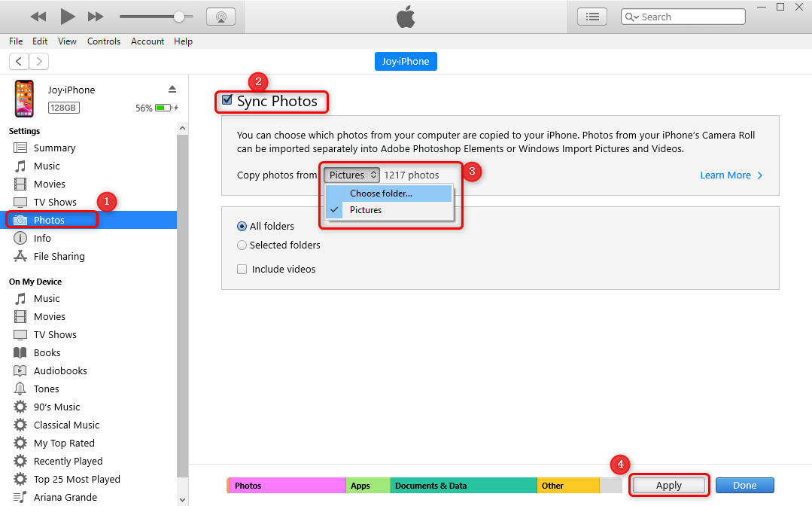Viewport: 812px width, 506px height.
Task: Open the Help menu
Action: pyautogui.click(x=183, y=41)
